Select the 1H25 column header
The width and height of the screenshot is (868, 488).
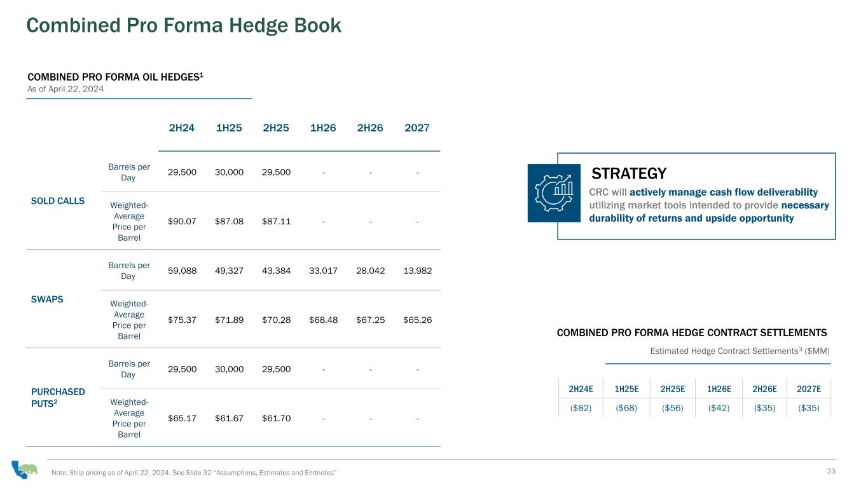(x=229, y=128)
